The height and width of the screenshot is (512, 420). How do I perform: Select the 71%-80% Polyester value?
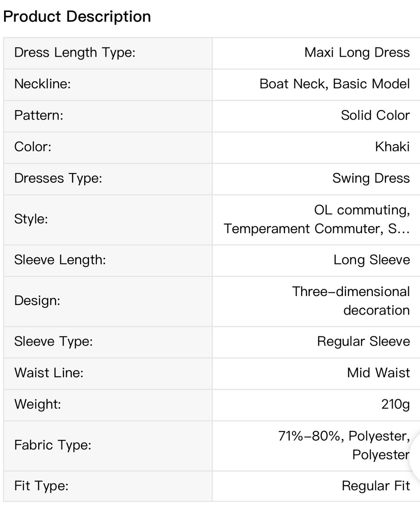pos(344,445)
